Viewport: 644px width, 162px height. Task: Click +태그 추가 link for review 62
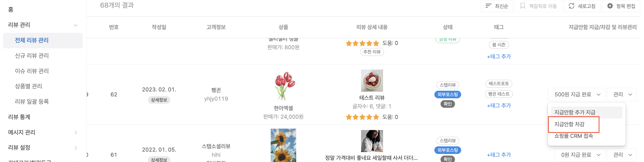[x=499, y=106]
